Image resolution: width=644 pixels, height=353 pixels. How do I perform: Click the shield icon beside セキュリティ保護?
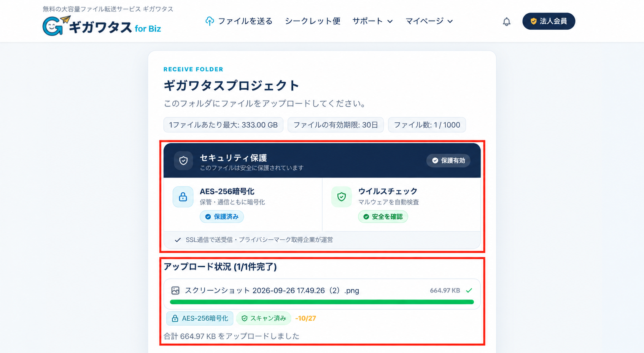tap(183, 161)
